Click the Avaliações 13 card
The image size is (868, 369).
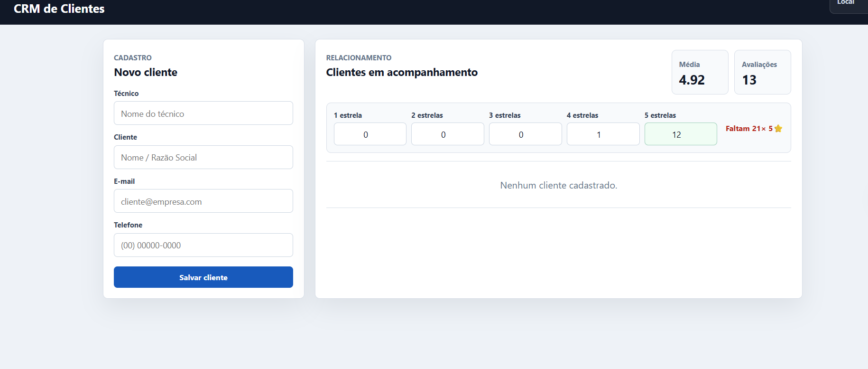click(762, 72)
